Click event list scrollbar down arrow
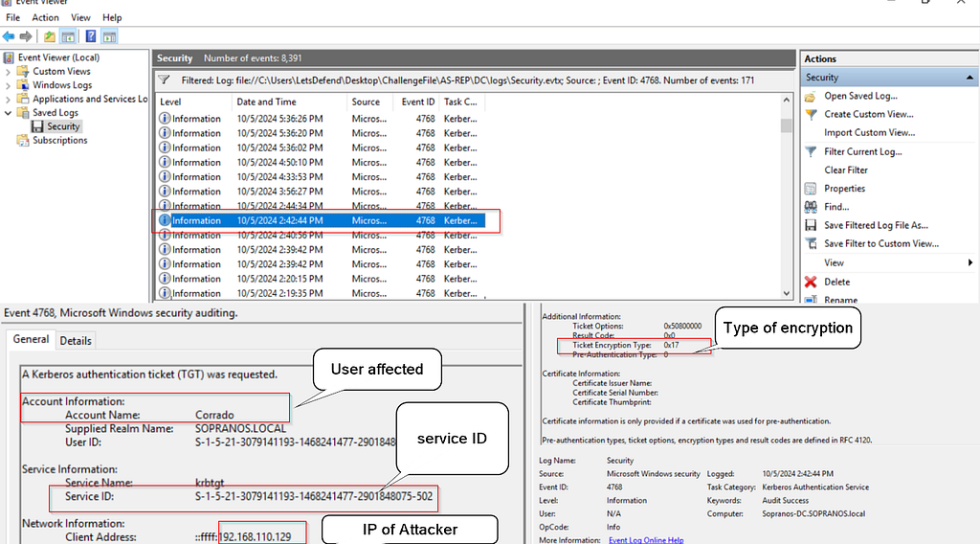980x544 pixels. (787, 293)
